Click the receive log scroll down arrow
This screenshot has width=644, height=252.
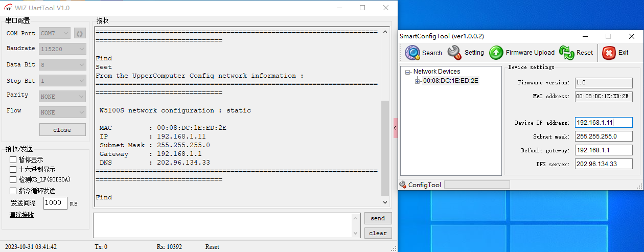pyautogui.click(x=385, y=202)
